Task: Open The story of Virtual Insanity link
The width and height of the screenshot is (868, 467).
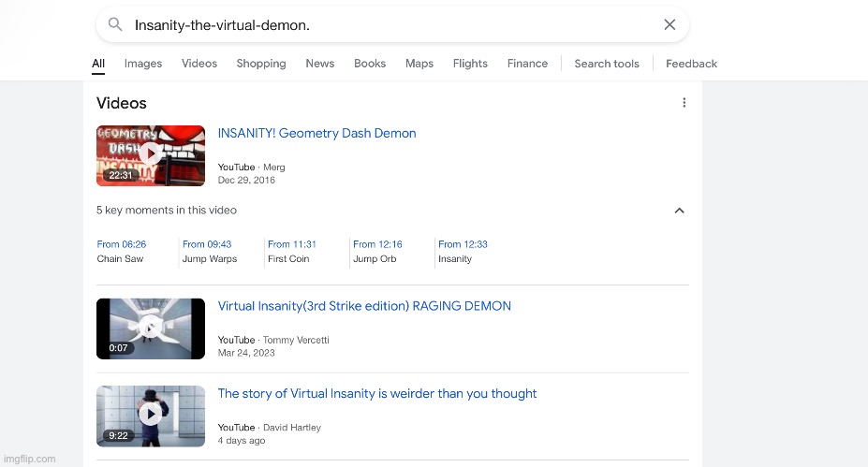Action: (x=377, y=393)
